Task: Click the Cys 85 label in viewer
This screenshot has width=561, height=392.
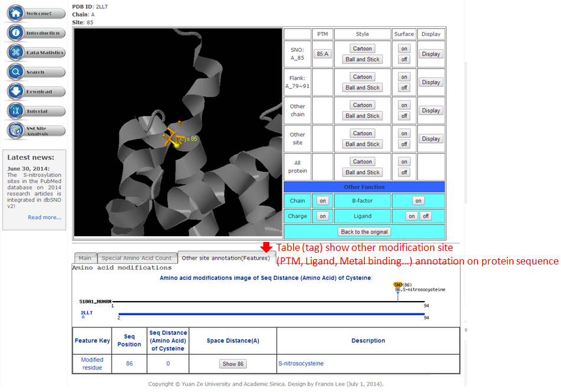Action: point(188,139)
